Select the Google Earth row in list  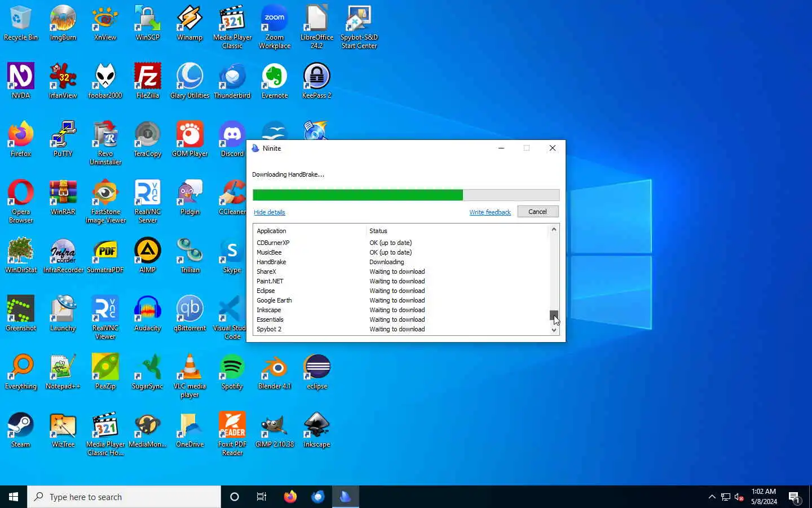401,300
